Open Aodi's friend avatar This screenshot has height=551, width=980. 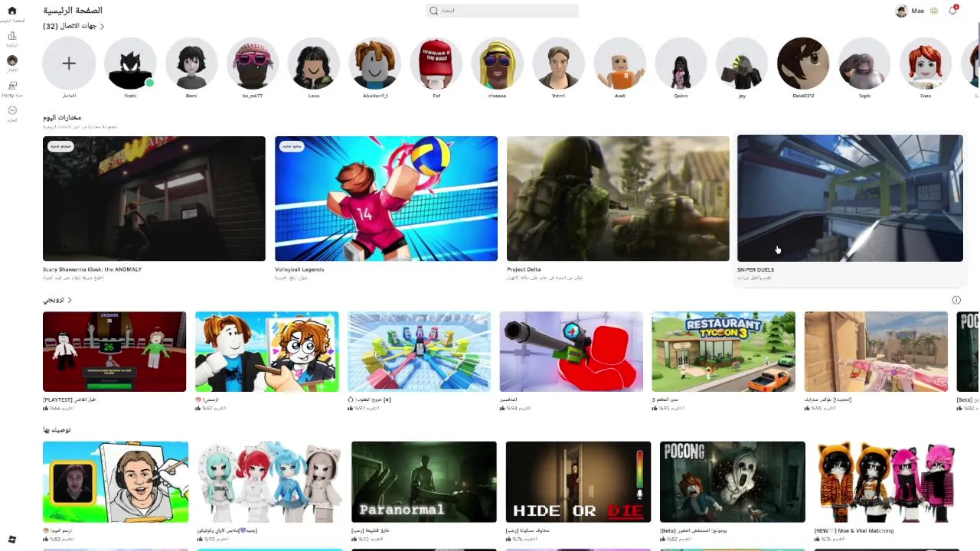point(620,64)
